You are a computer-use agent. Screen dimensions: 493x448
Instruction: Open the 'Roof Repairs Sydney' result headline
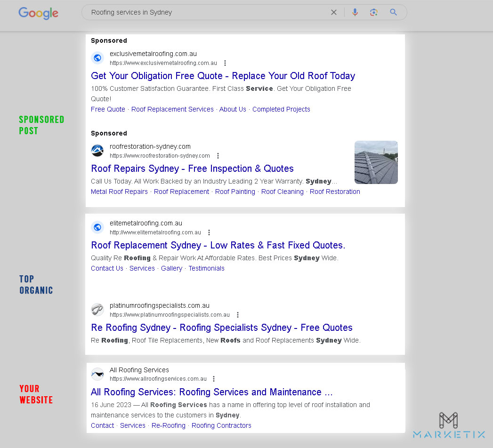pos(192,168)
